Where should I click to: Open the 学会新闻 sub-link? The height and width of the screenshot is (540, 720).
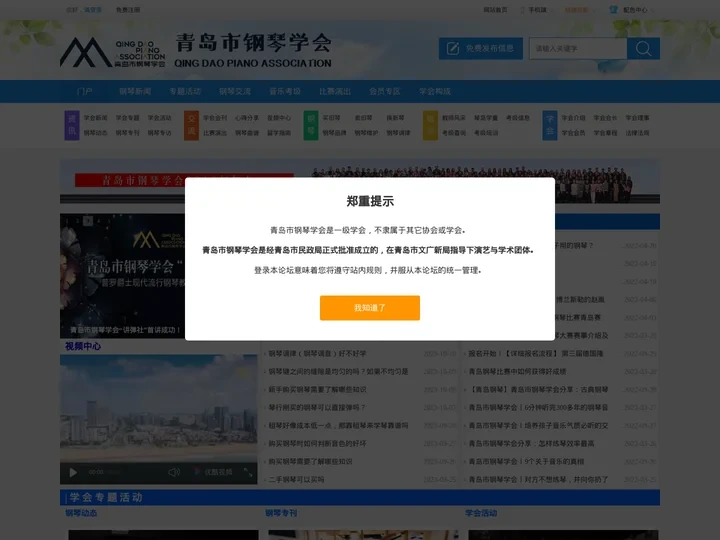point(96,118)
